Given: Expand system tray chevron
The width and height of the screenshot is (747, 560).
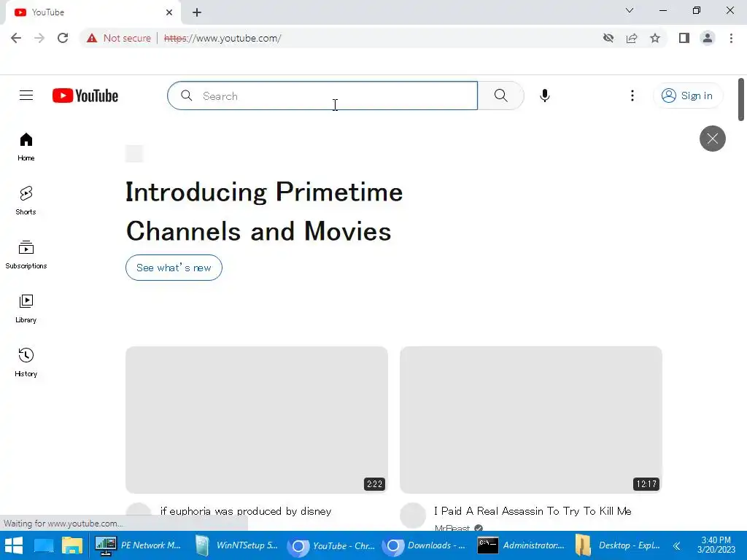Looking at the screenshot, I should (x=676, y=545).
